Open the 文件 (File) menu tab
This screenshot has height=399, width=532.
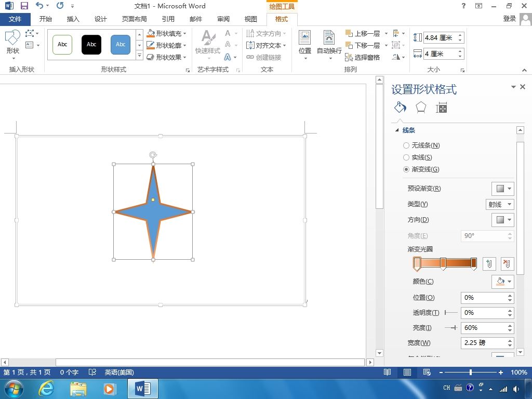[x=15, y=19]
